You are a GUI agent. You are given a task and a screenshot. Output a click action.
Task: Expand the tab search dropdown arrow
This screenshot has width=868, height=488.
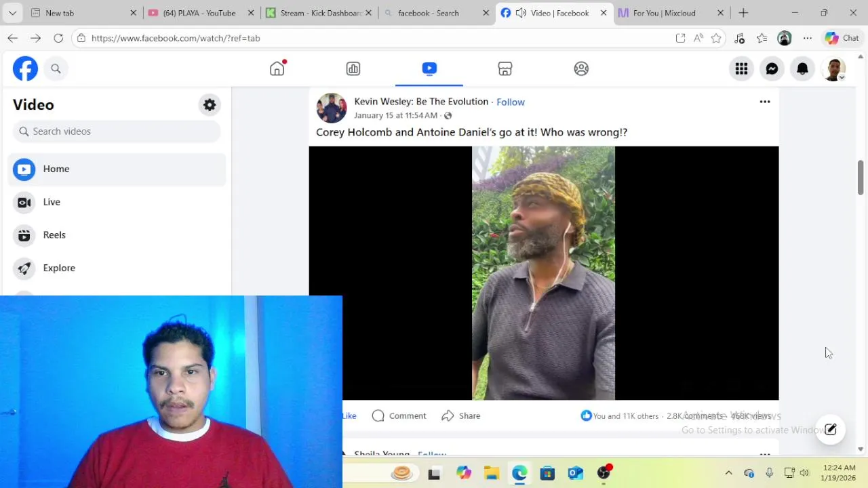[12, 13]
